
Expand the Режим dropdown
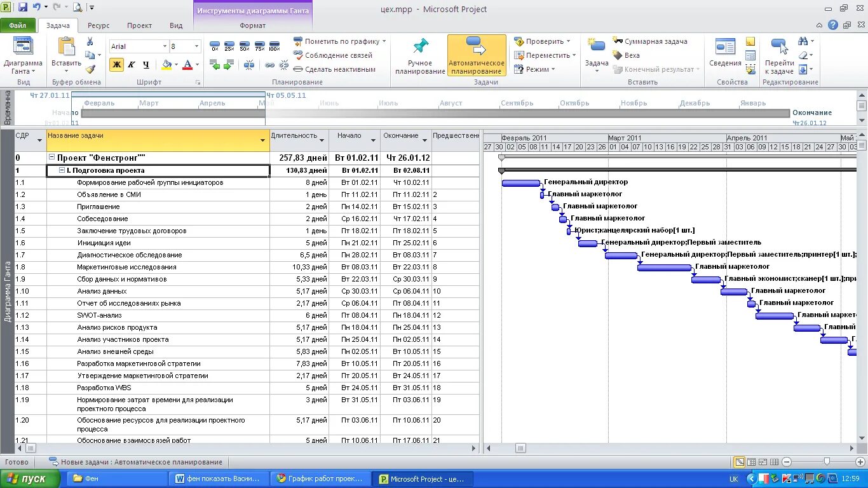534,69
